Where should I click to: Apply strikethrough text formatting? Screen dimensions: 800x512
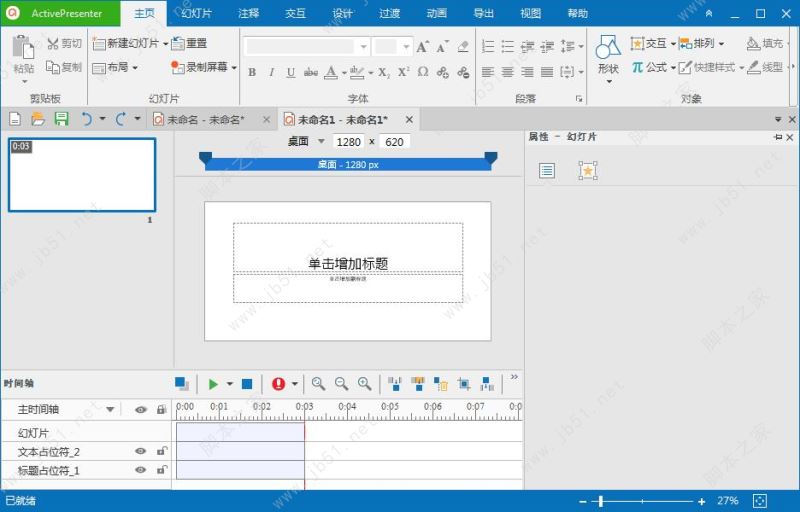(311, 72)
